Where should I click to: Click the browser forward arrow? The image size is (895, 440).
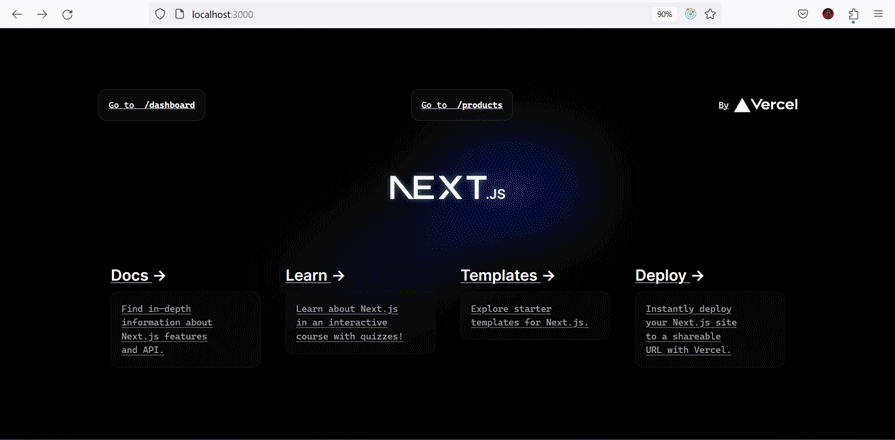point(42,14)
